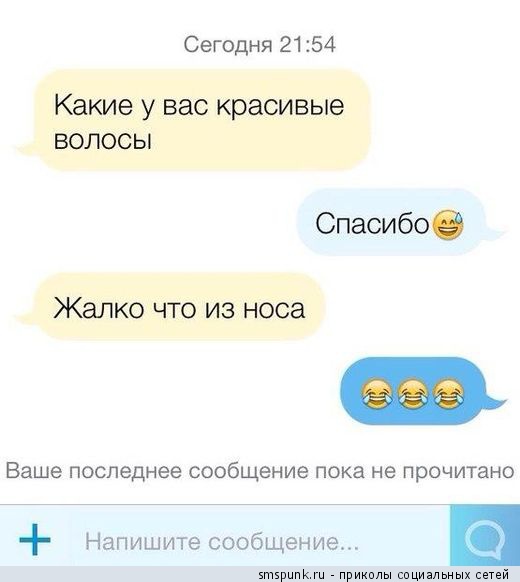Tap the middle laughing-tears emoji
This screenshot has width=520, height=582.
tap(412, 395)
